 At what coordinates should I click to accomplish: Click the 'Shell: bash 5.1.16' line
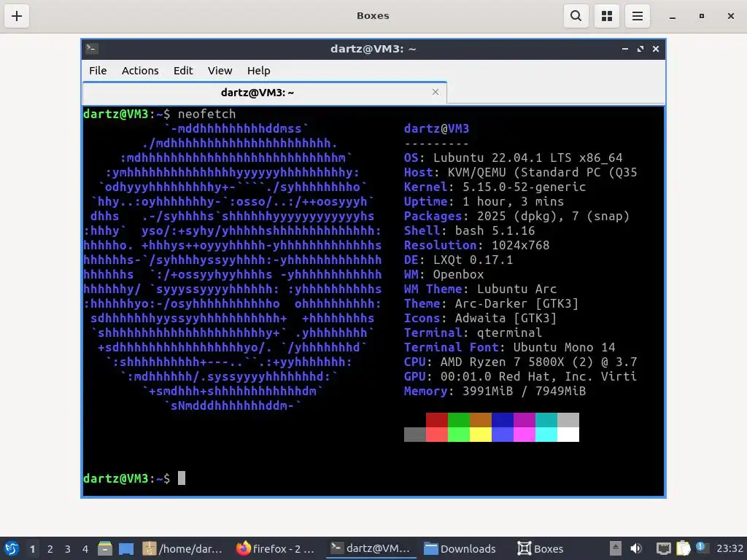point(469,230)
